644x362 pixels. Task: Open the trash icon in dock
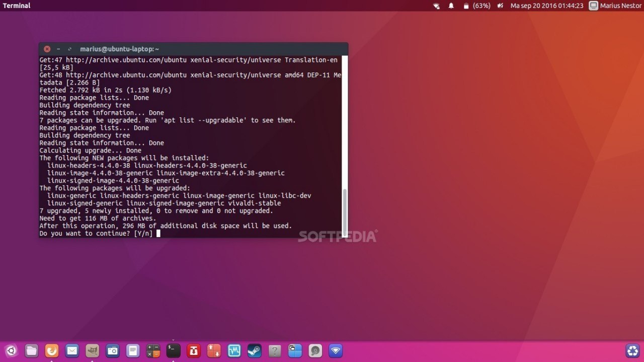point(632,350)
